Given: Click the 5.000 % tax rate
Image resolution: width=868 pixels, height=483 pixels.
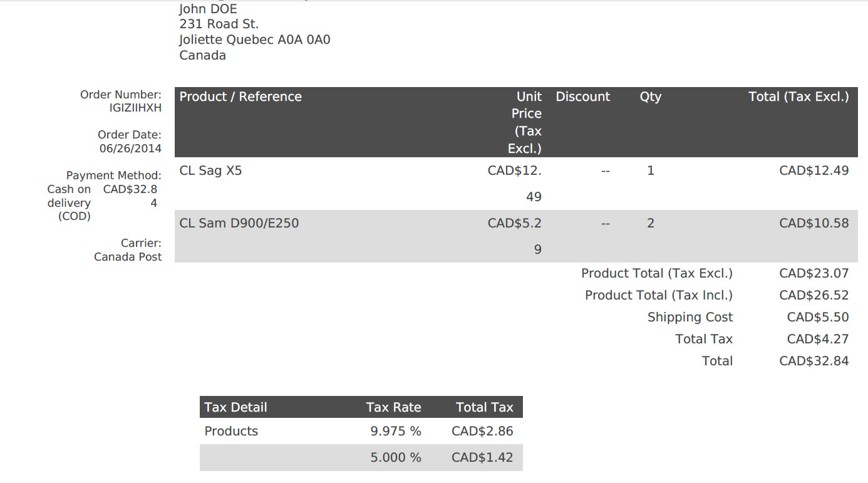Looking at the screenshot, I should click(396, 457).
